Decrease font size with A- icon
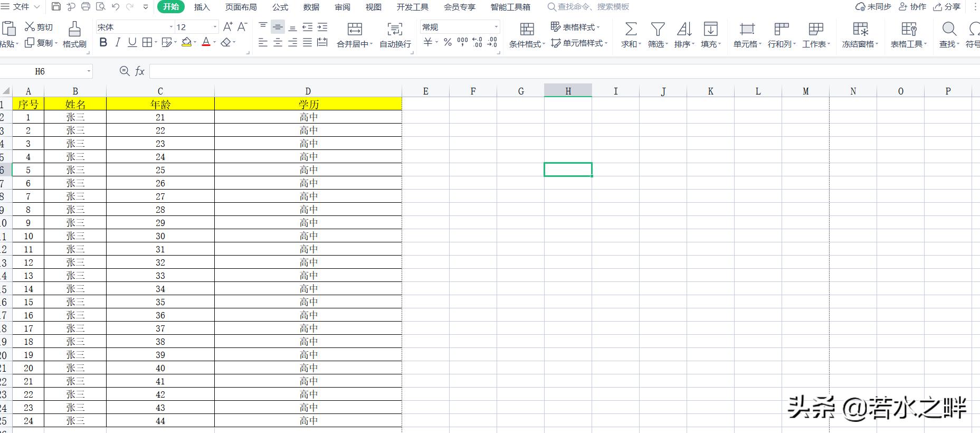This screenshot has height=433, width=980. coord(242,26)
